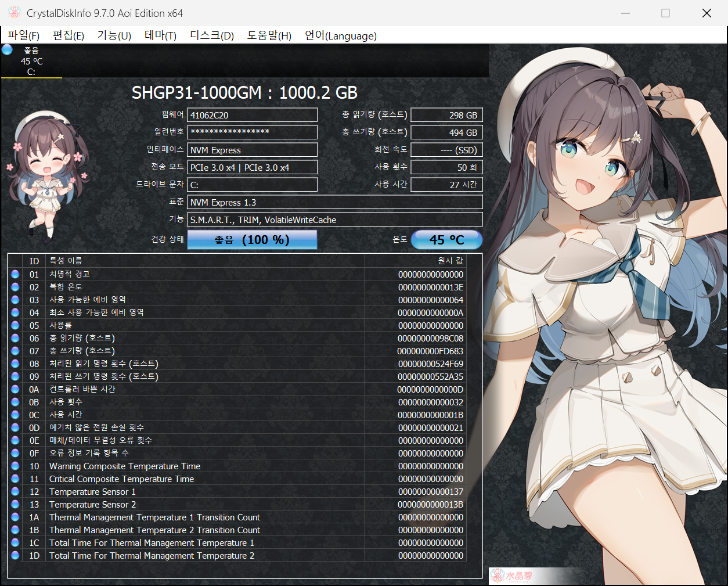Select the attribute name 예기치 않은 전원 손실 횟수

(x=96, y=427)
